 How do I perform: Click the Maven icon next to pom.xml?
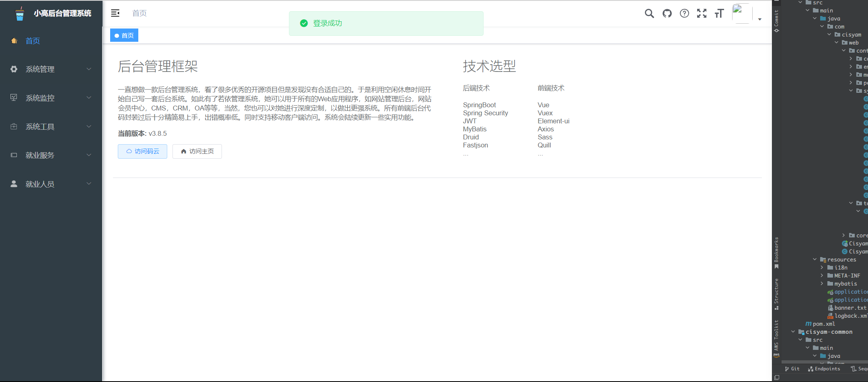[x=808, y=324]
